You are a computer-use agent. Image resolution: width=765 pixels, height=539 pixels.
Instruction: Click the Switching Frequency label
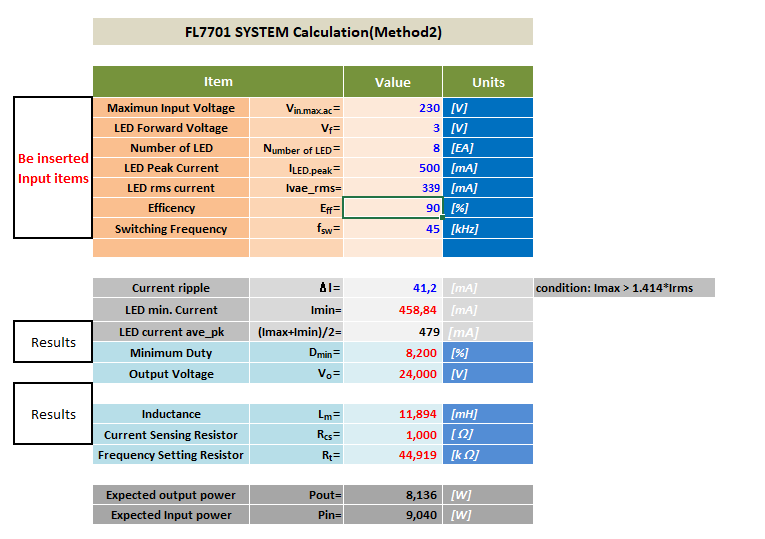(x=171, y=228)
